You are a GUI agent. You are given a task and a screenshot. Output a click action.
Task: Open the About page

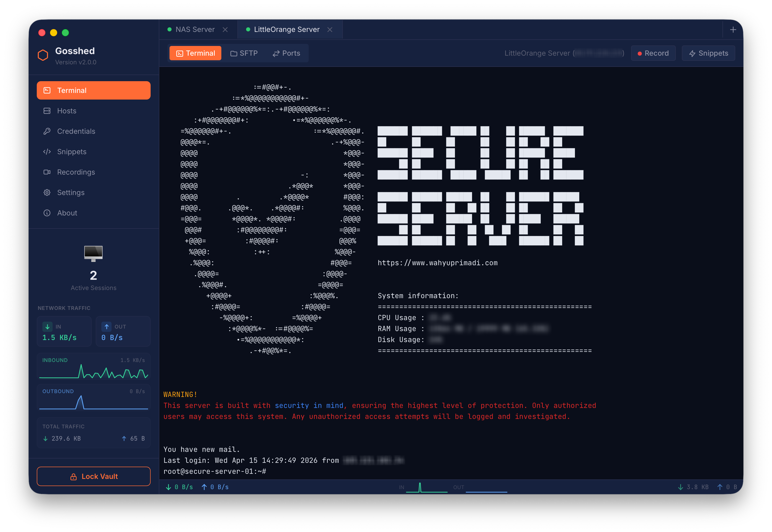(93, 213)
